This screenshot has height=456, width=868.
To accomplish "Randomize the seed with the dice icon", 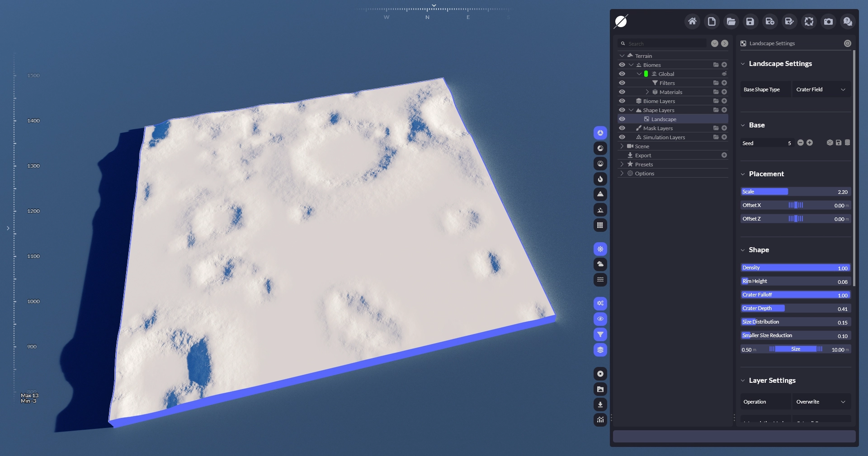I will coord(830,143).
